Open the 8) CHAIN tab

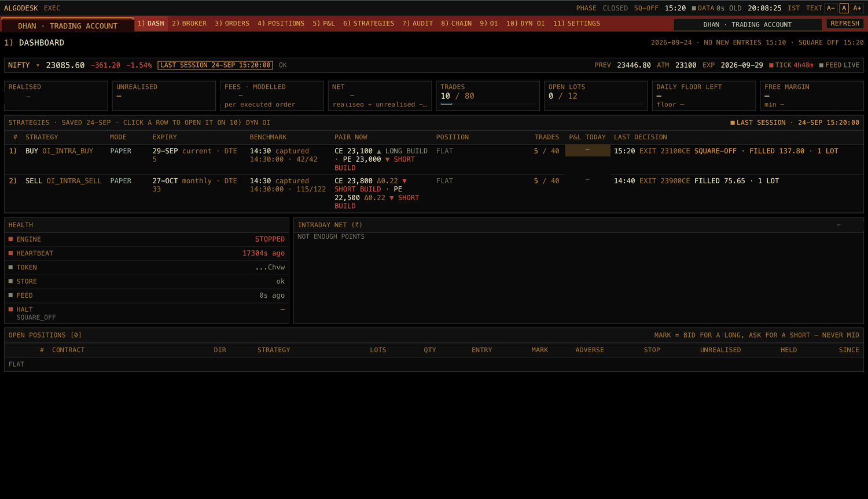(456, 24)
